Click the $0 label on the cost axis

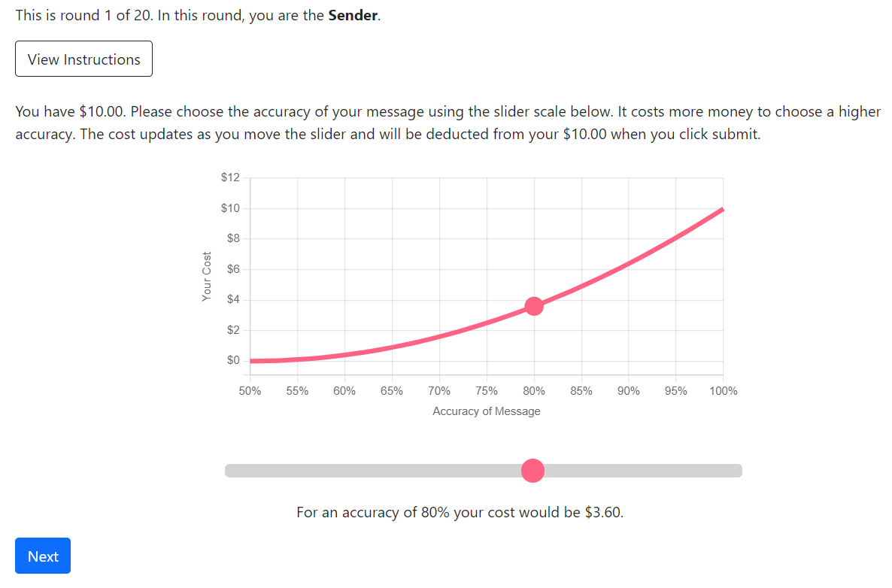pyautogui.click(x=233, y=360)
